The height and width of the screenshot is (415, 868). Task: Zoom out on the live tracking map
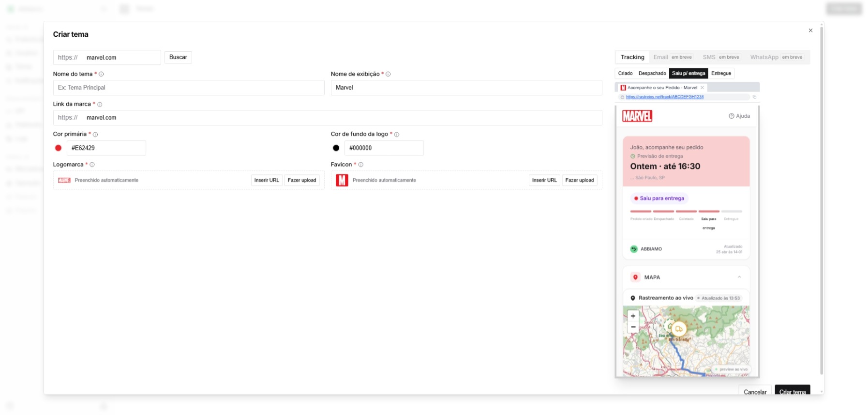(x=633, y=327)
